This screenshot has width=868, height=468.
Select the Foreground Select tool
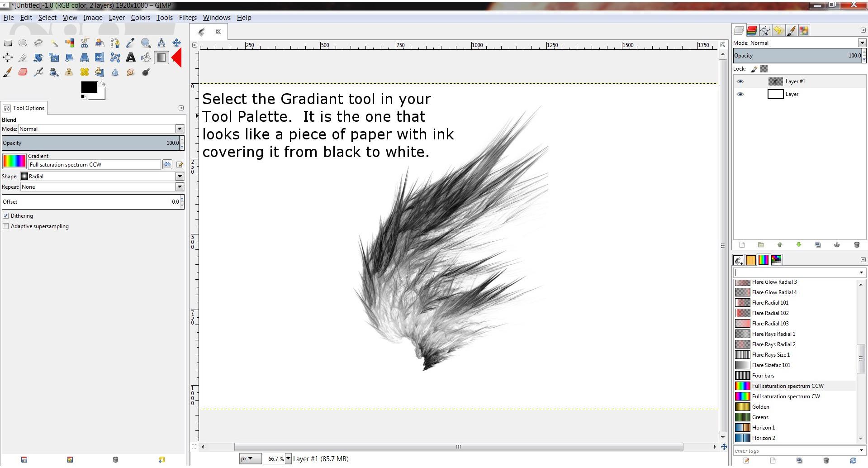(100, 43)
